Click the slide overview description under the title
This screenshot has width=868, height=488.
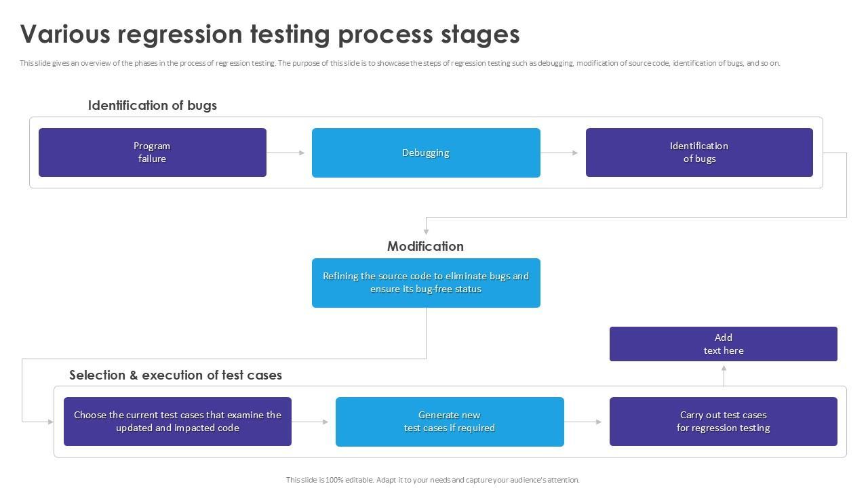point(400,63)
